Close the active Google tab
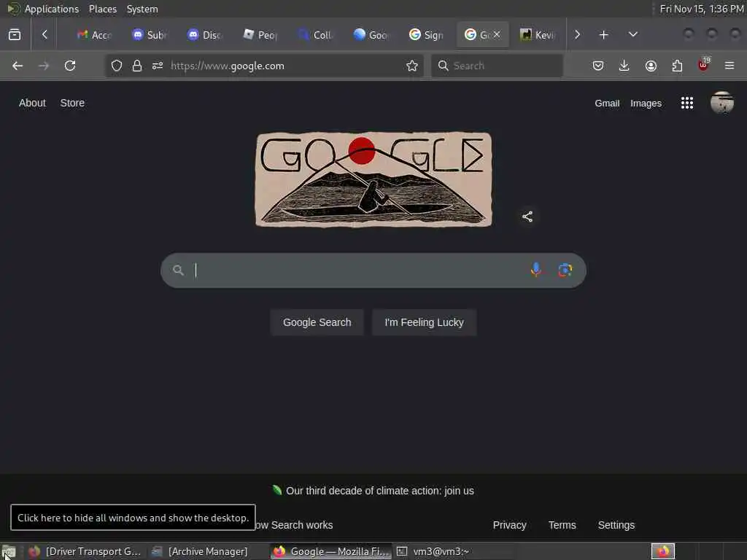 [496, 34]
